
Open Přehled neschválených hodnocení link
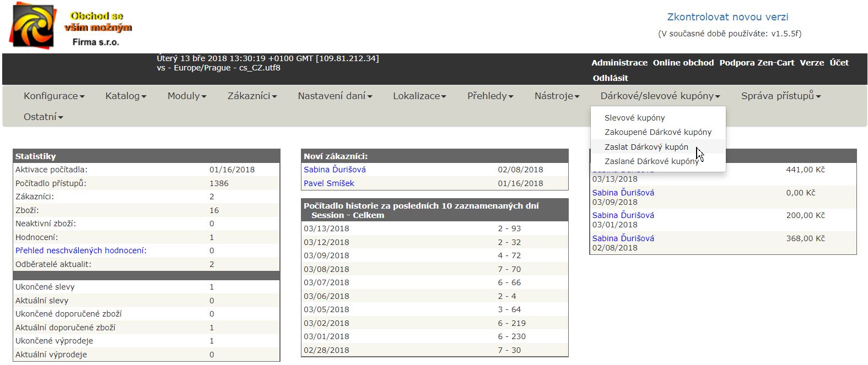point(81,250)
